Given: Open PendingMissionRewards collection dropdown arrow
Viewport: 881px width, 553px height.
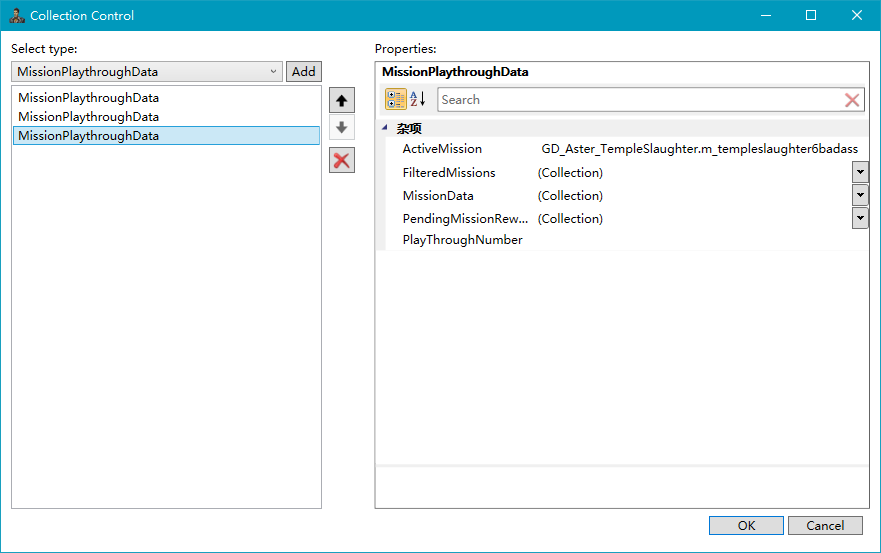Looking at the screenshot, I should 860,218.
